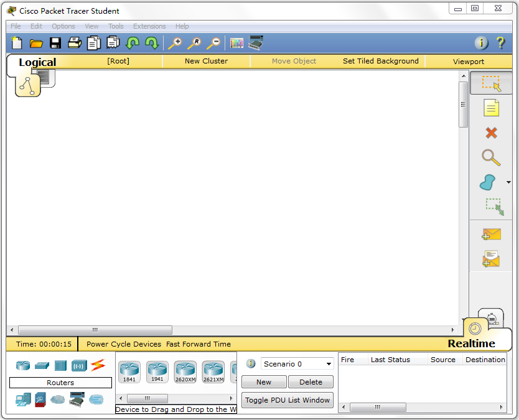Viewport: 519px width, 420px height.
Task: Select the Switches device category
Action: click(x=42, y=365)
